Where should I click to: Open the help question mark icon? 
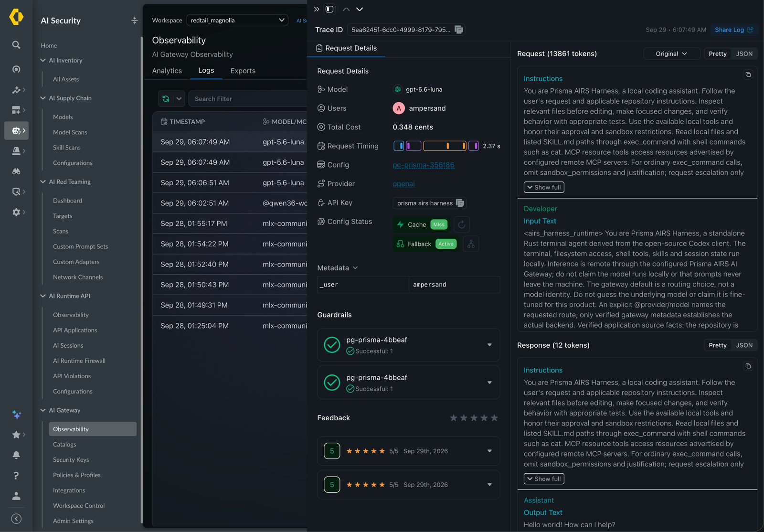(x=16, y=475)
